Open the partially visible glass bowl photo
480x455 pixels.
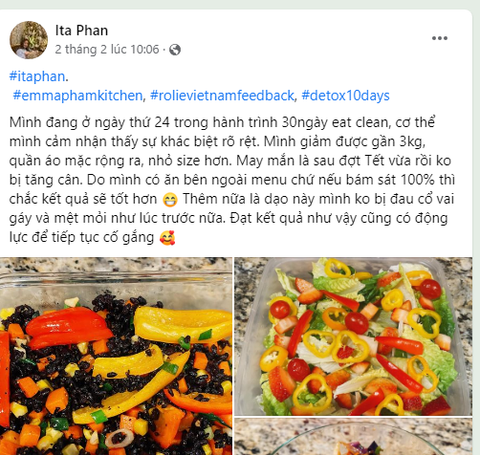click(x=353, y=437)
